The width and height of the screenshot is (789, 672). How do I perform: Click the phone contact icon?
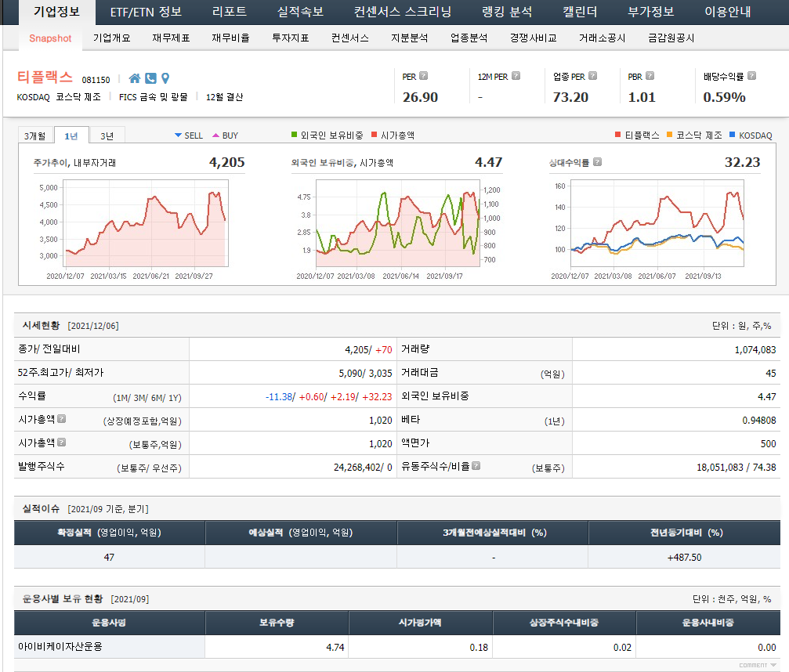coord(150,78)
